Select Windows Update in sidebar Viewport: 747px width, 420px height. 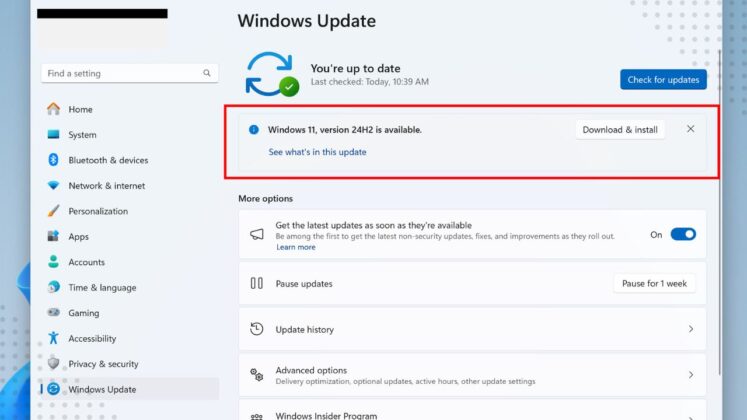pyautogui.click(x=130, y=389)
